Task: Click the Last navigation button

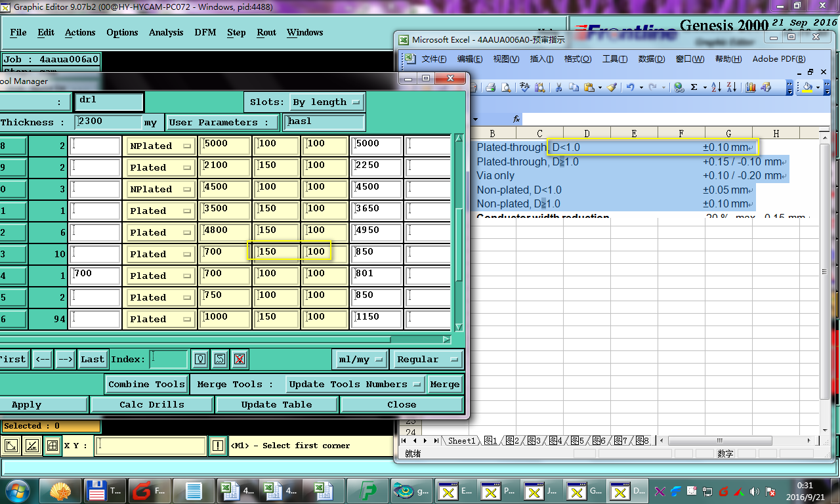Action: pos(93,359)
